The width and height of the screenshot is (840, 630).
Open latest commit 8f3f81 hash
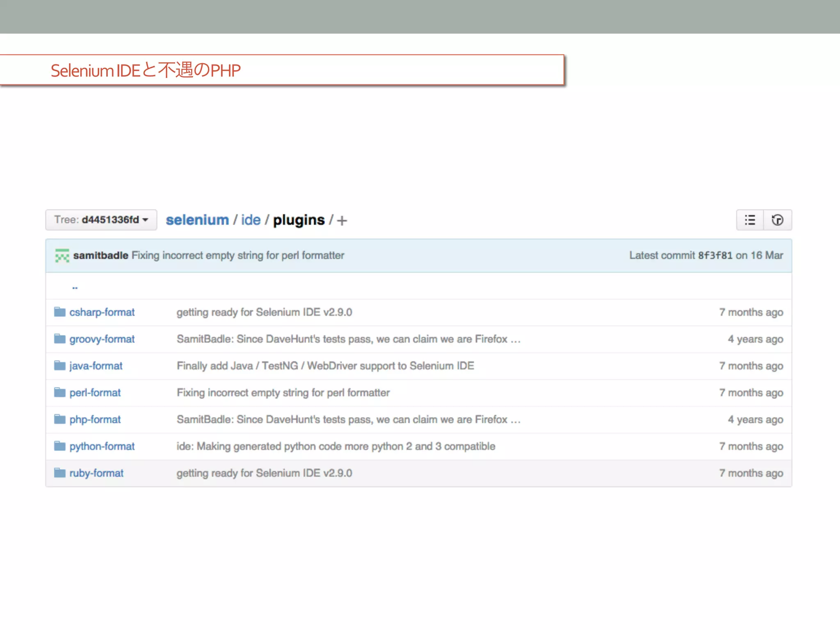pos(715,256)
